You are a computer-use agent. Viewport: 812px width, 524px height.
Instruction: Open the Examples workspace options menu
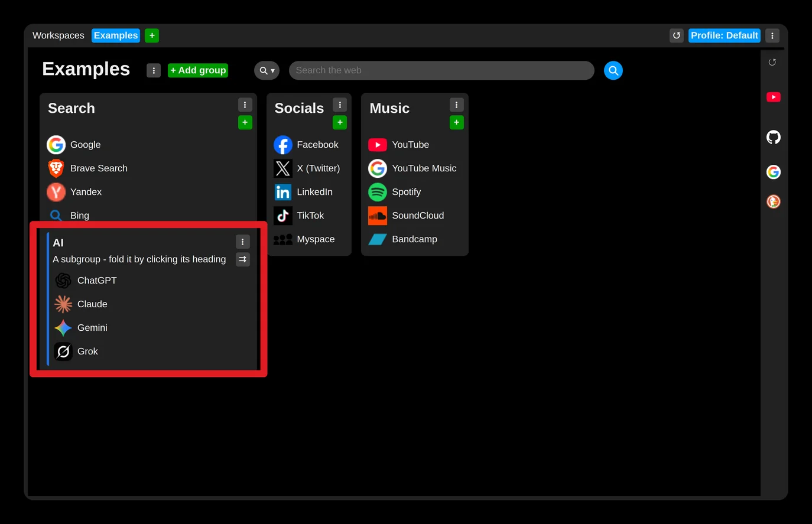[x=154, y=70]
